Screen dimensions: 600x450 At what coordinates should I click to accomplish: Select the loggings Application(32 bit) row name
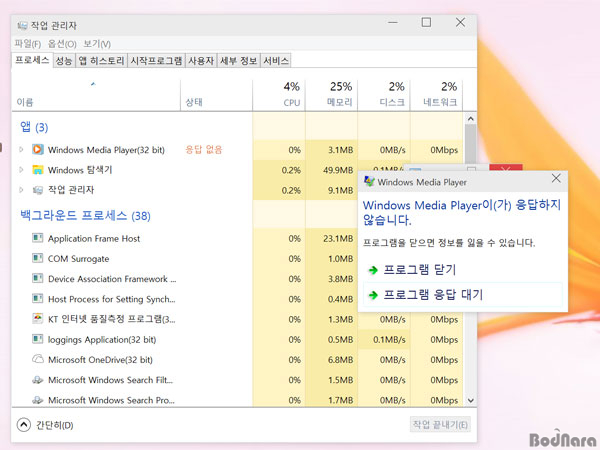pos(102,339)
